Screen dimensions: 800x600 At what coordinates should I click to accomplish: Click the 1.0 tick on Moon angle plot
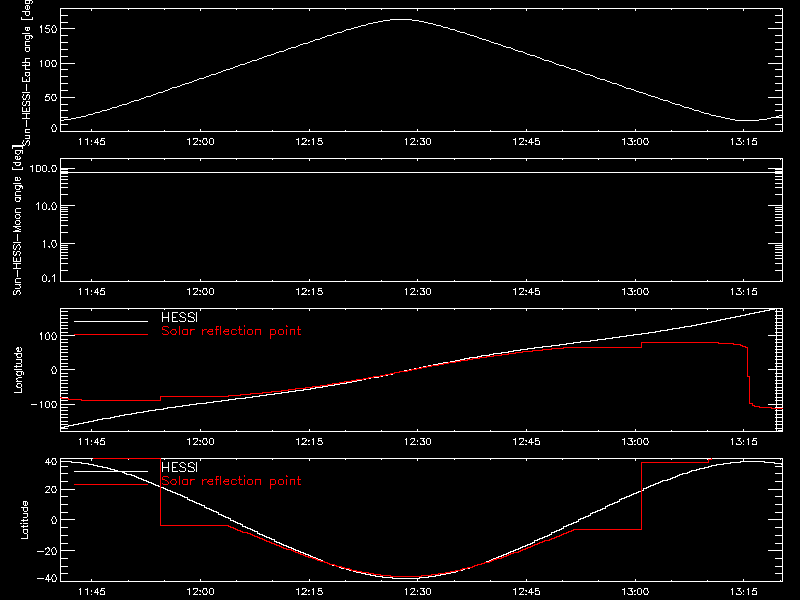[49, 244]
